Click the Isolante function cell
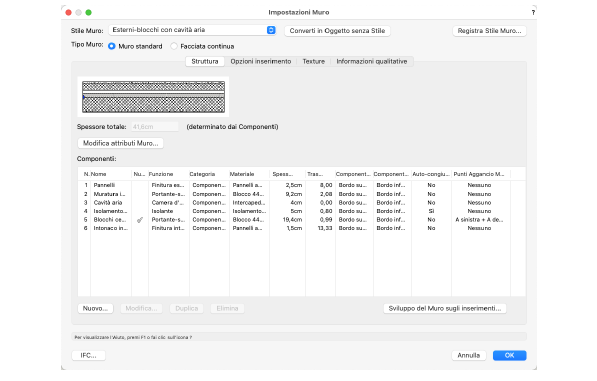The image size is (597, 381). [162, 211]
